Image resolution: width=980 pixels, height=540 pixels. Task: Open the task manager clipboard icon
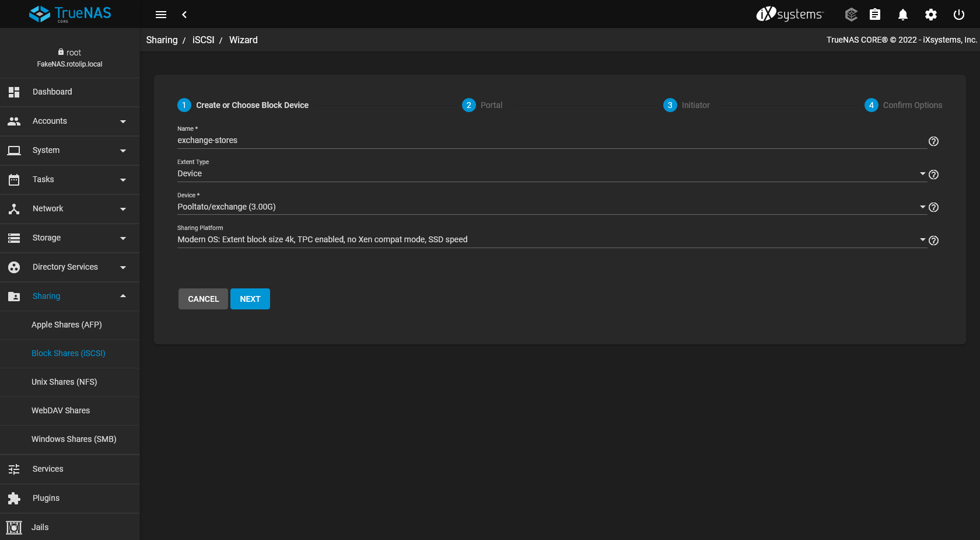pyautogui.click(x=875, y=14)
